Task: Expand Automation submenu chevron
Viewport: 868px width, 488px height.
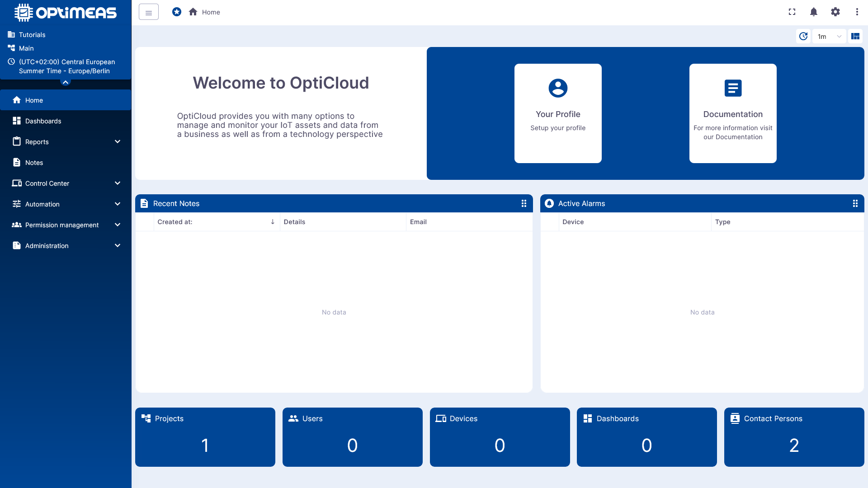Action: (118, 204)
